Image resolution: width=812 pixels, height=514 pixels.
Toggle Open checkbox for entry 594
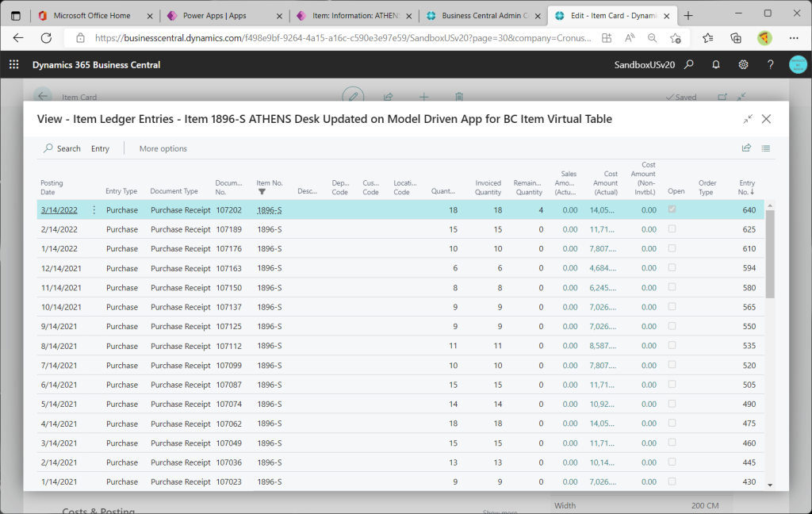(x=672, y=267)
